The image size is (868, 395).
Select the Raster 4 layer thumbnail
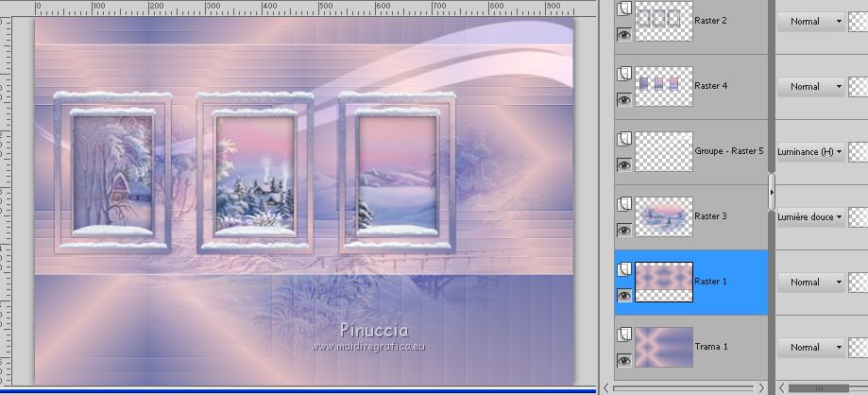[x=664, y=86]
